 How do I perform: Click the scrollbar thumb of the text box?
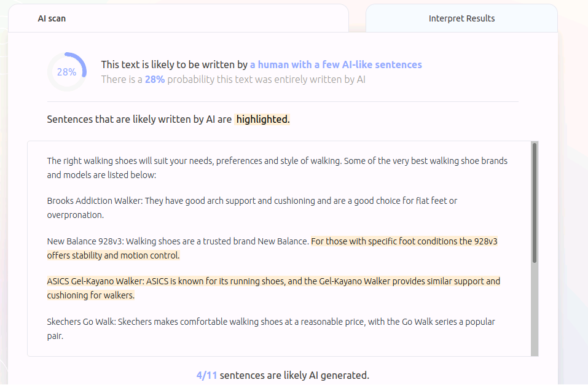(x=535, y=203)
